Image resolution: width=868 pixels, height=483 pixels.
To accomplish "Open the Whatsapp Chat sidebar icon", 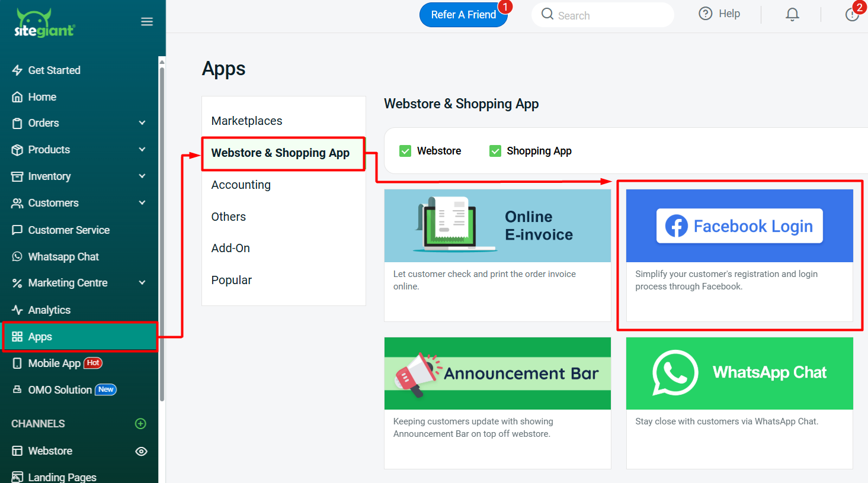I will click(16, 256).
